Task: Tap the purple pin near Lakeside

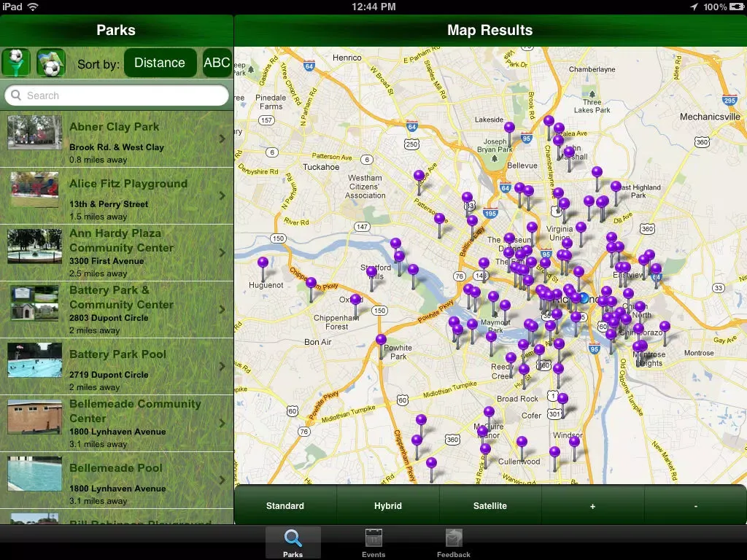Action: (x=509, y=127)
